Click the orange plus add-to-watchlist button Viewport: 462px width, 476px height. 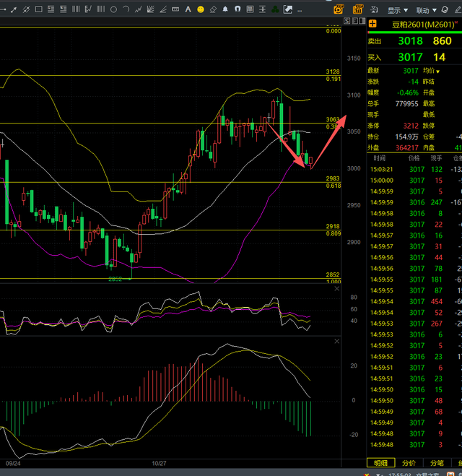[x=372, y=24]
